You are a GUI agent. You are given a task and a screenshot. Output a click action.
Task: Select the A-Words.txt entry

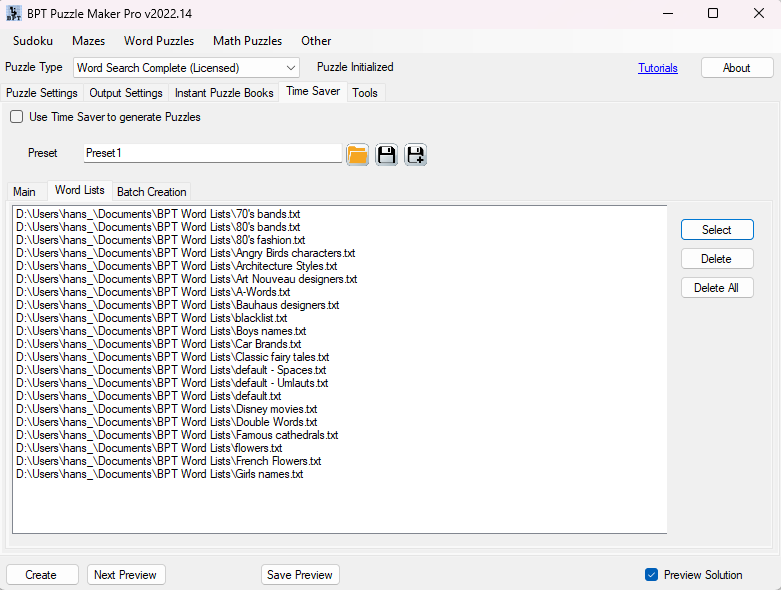tap(153, 292)
